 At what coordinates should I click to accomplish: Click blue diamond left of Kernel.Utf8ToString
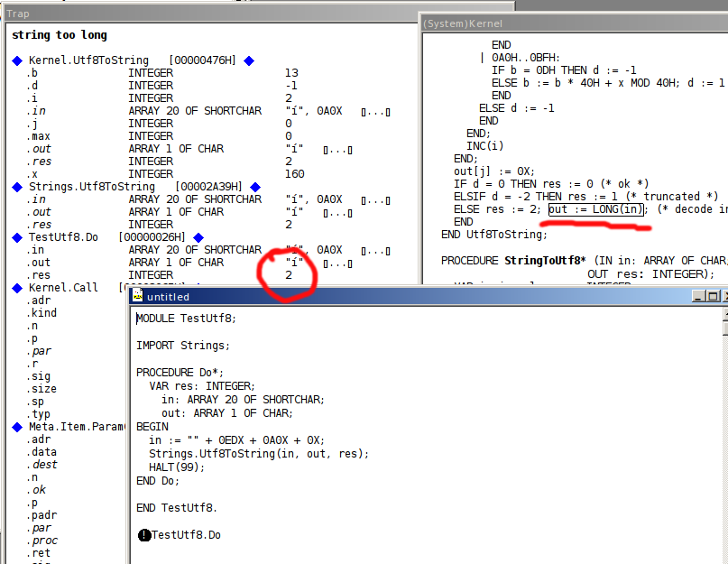(x=16, y=60)
